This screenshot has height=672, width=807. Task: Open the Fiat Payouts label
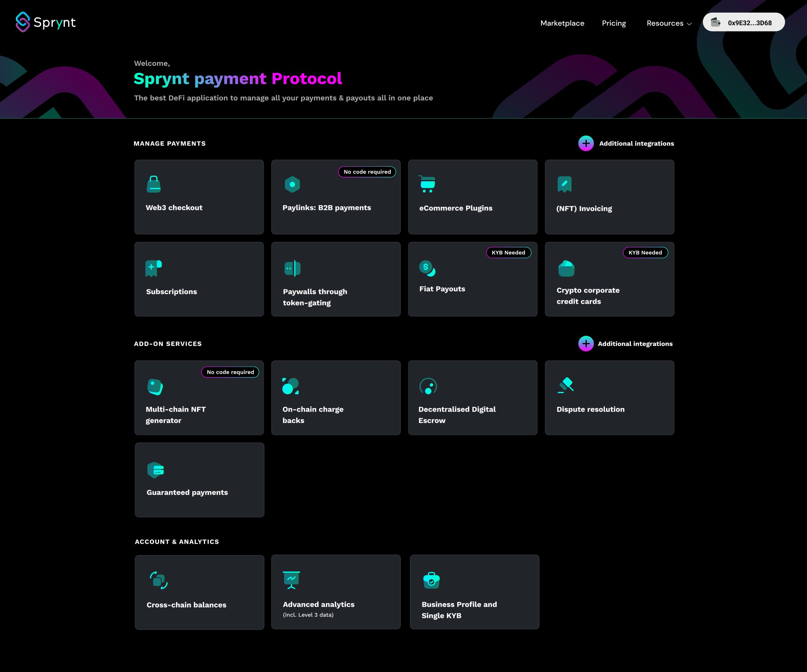pos(442,289)
